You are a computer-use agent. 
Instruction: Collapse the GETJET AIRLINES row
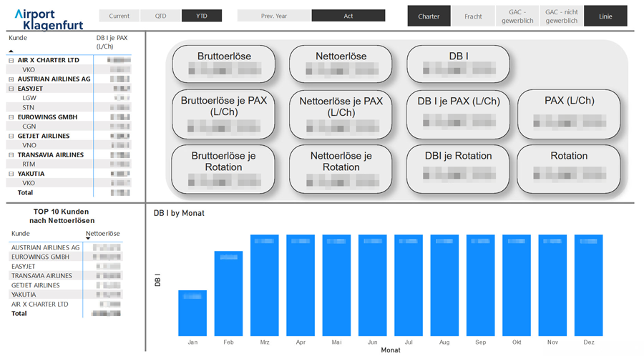click(x=11, y=136)
